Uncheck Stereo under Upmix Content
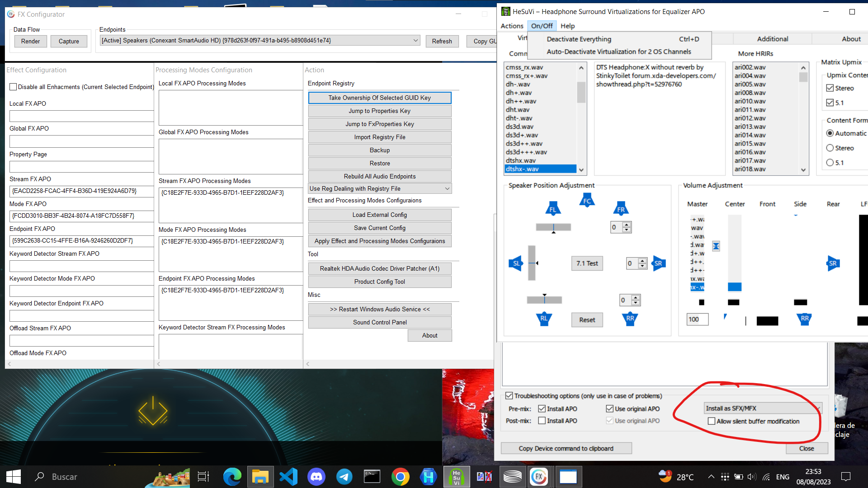The image size is (868, 488). click(x=830, y=88)
